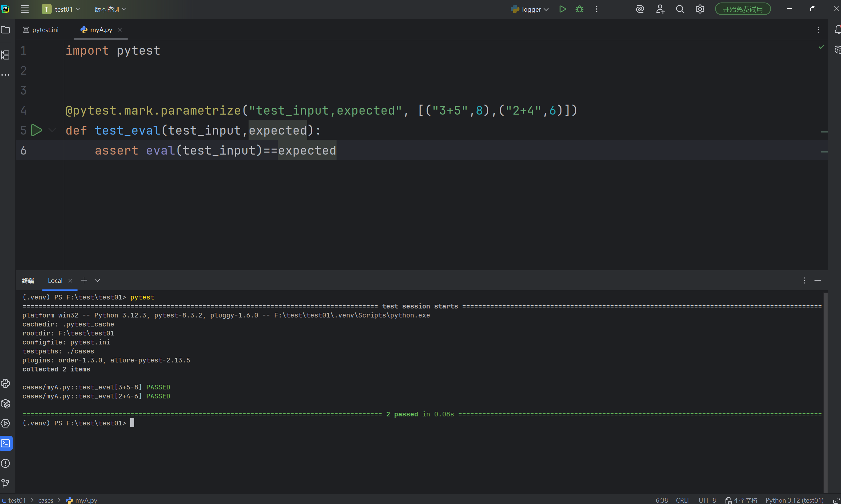This screenshot has height=504, width=841.
Task: Open the main hamburger menu
Action: pos(25,9)
